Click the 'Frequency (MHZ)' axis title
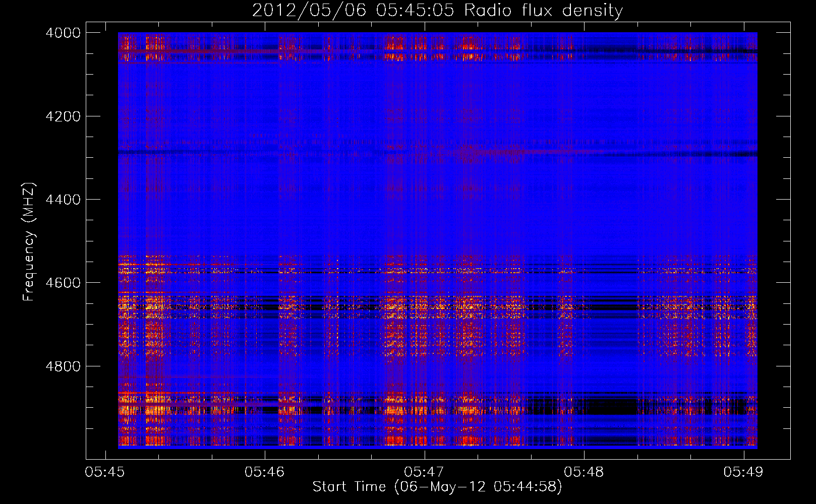Image resolution: width=816 pixels, height=504 pixels. [x=29, y=242]
